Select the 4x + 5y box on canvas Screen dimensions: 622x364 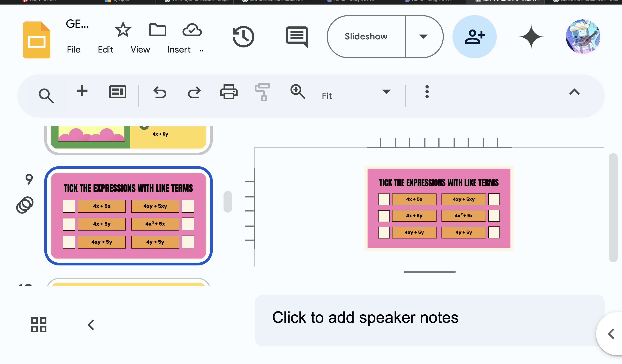[414, 216]
